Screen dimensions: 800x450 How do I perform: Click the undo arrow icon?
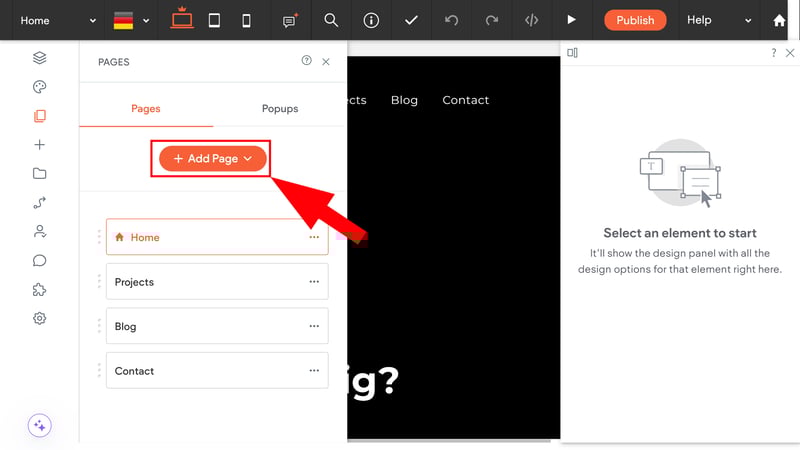point(452,20)
